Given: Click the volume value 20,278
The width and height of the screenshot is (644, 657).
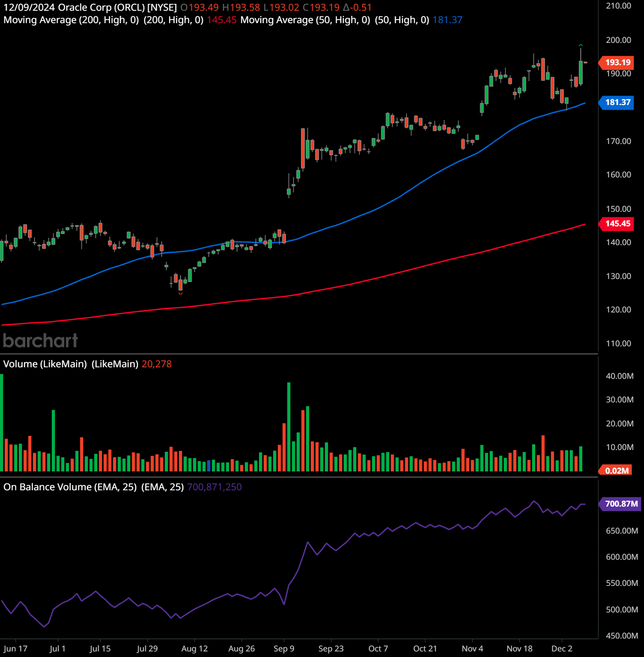Looking at the screenshot, I should click(x=156, y=364).
